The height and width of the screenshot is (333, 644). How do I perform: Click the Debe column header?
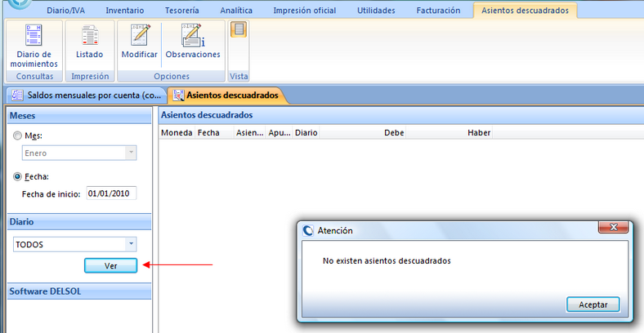pyautogui.click(x=394, y=132)
